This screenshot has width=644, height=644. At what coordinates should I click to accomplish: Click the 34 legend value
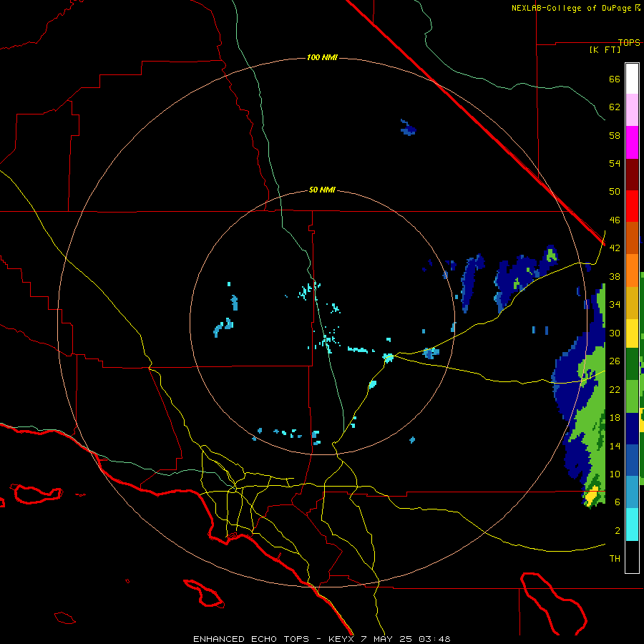coord(615,305)
